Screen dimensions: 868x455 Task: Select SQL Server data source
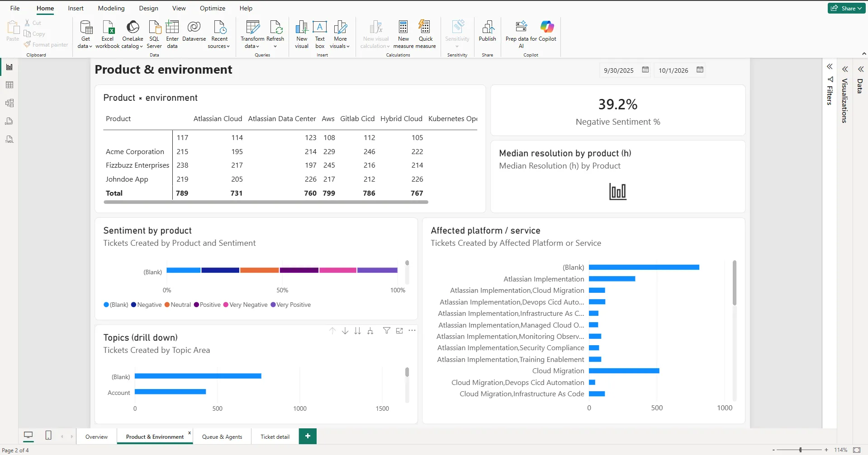point(154,34)
